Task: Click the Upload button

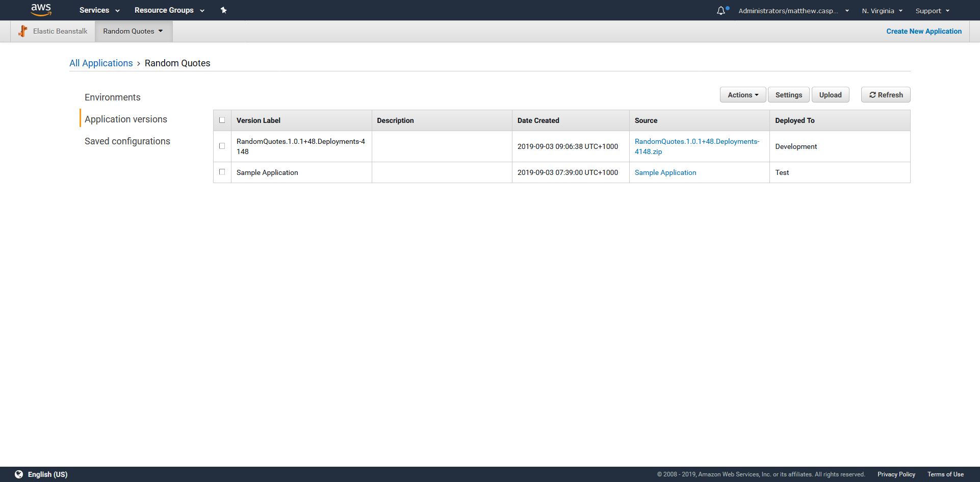Action: [x=830, y=95]
